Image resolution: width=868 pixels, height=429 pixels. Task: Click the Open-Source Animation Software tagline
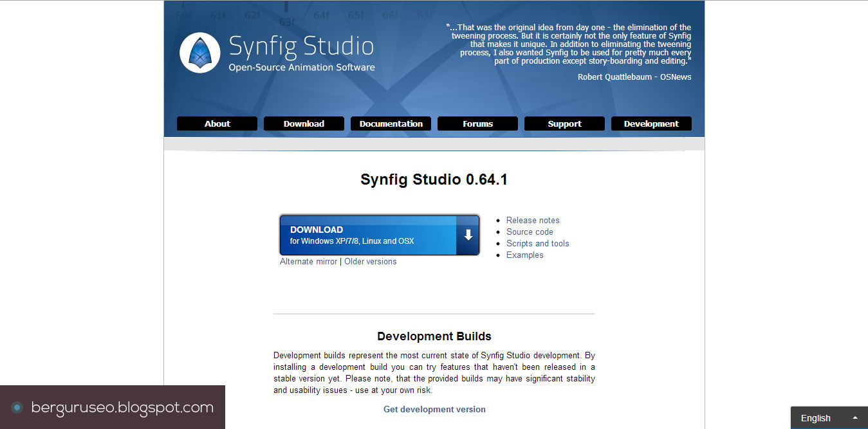(302, 68)
